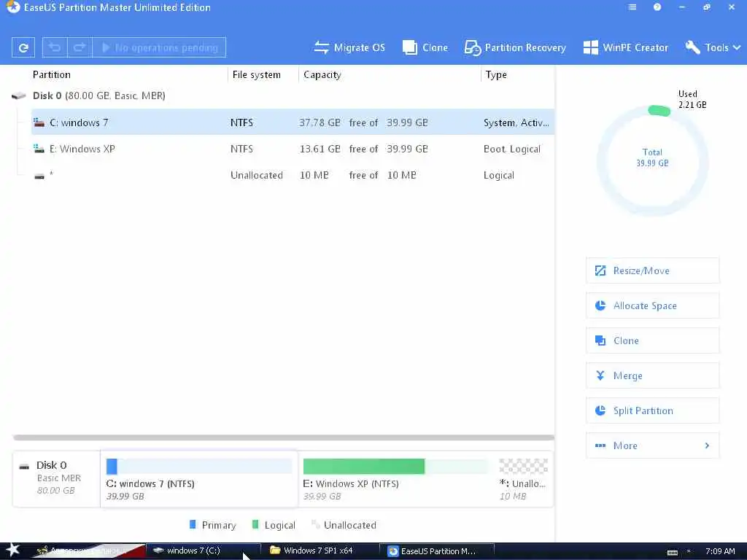Click the Split Partition icon

point(600,411)
